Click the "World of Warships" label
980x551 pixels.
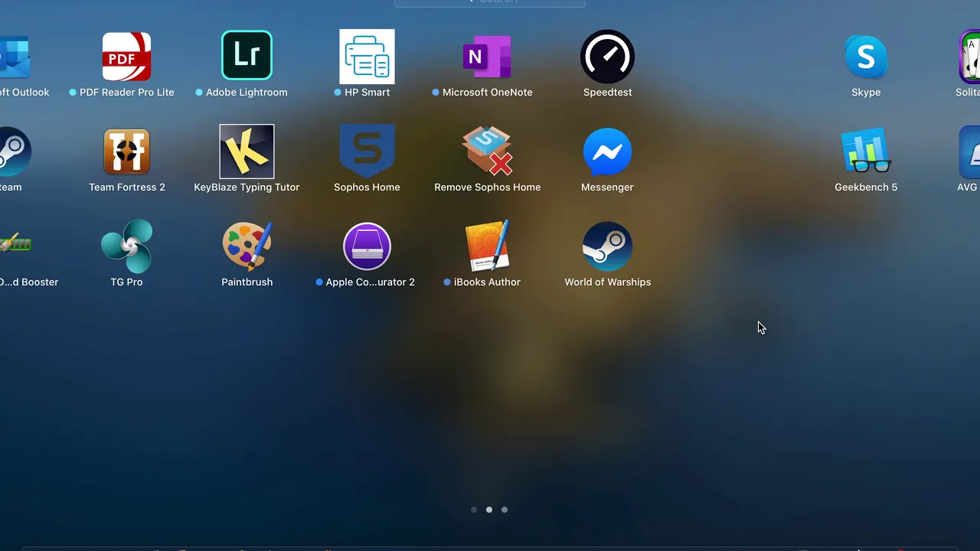pyautogui.click(x=607, y=282)
